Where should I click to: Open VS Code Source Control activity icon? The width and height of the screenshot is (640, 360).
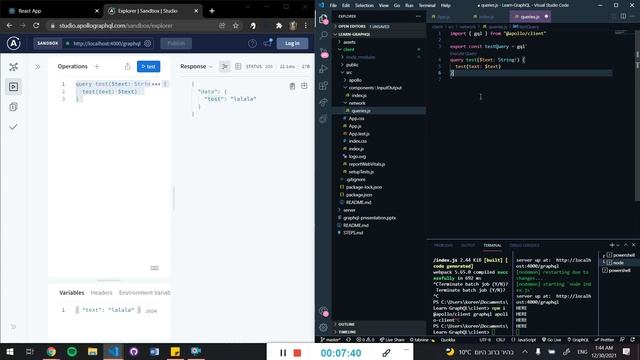pyautogui.click(x=324, y=52)
